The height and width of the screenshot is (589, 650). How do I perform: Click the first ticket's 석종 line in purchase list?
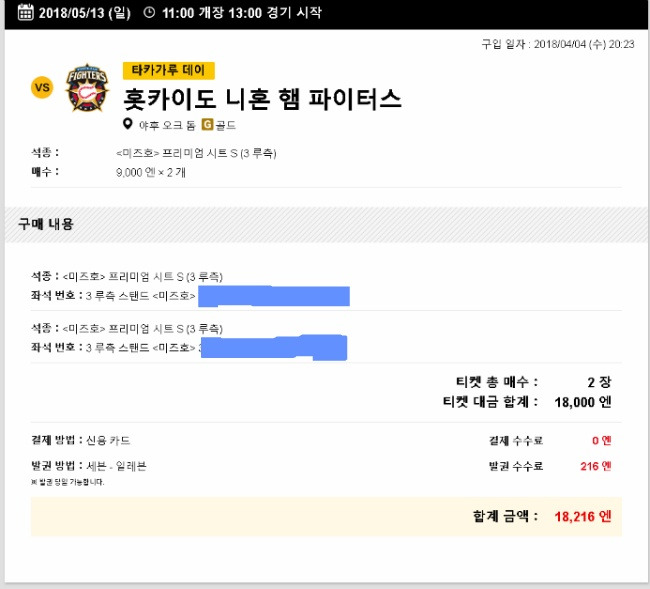click(127, 276)
